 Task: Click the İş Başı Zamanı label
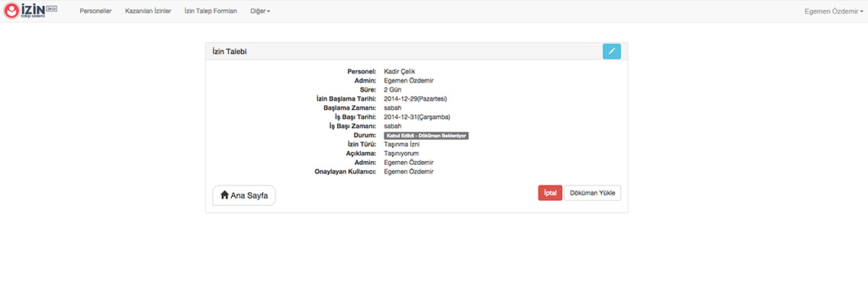(352, 126)
